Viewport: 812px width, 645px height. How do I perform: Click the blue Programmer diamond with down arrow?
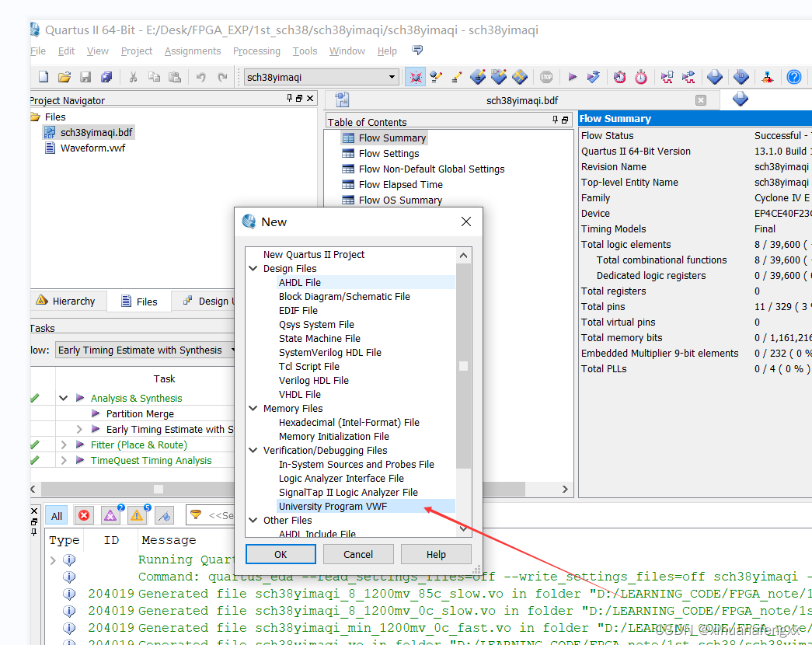pyautogui.click(x=741, y=77)
